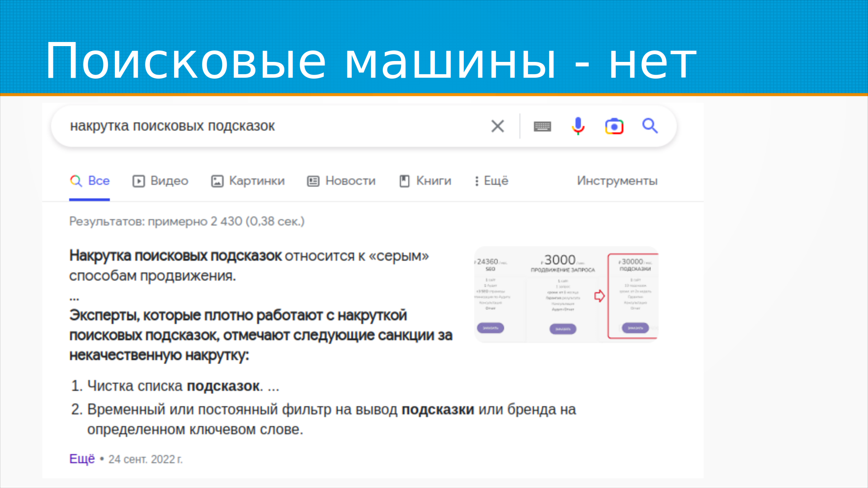This screenshot has width=868, height=488.
Task: Click the blue magnifier search icon
Action: [x=650, y=126]
